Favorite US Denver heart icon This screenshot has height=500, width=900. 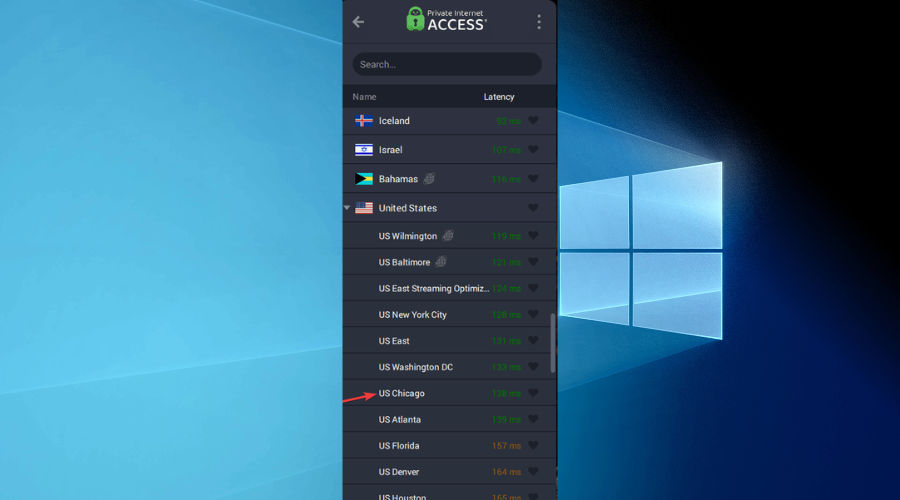[533, 472]
